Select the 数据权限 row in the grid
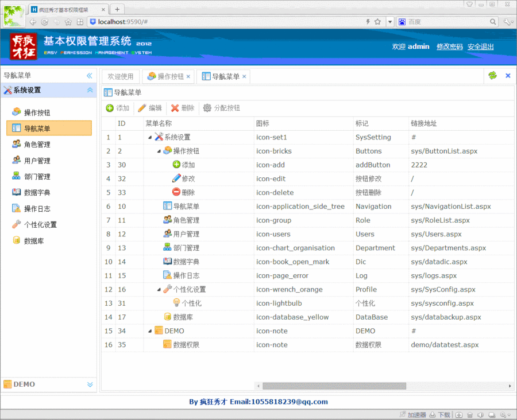 [307, 345]
